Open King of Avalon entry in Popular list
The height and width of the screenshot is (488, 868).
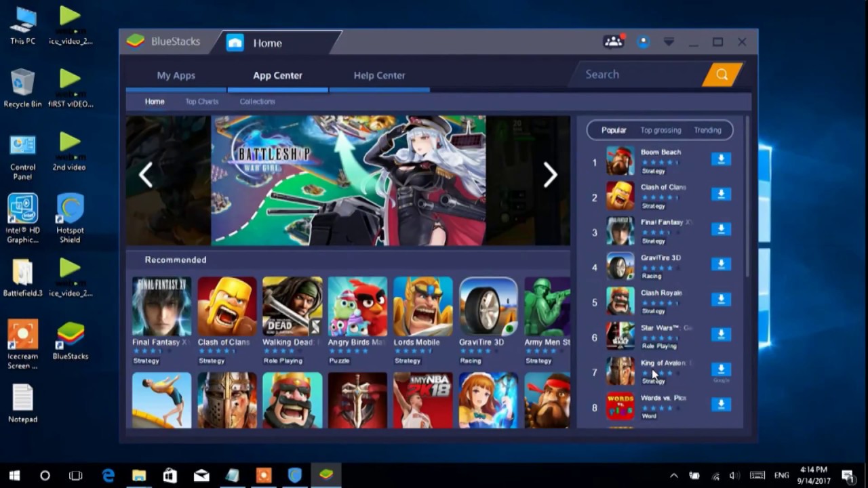[649, 371]
